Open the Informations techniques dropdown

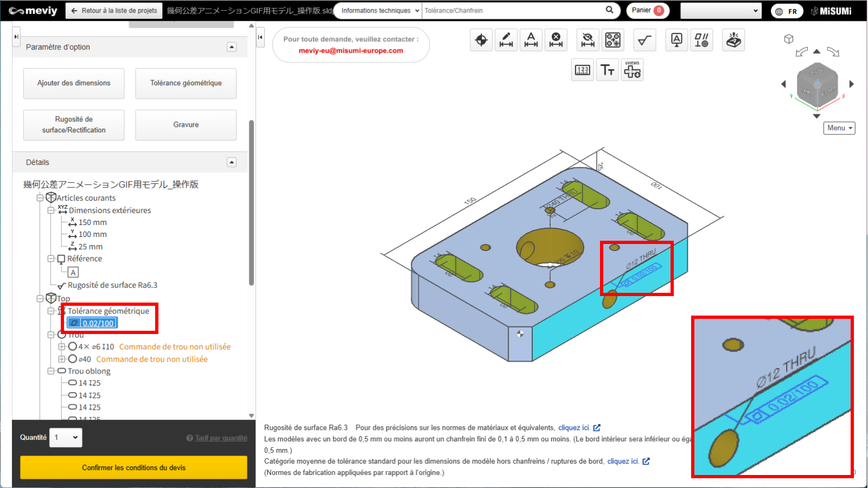[x=379, y=11]
